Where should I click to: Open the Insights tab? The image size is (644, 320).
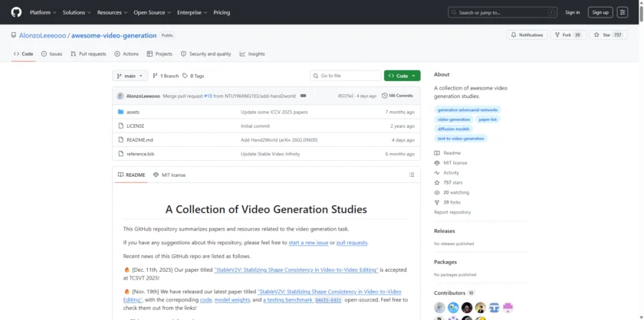pyautogui.click(x=252, y=54)
